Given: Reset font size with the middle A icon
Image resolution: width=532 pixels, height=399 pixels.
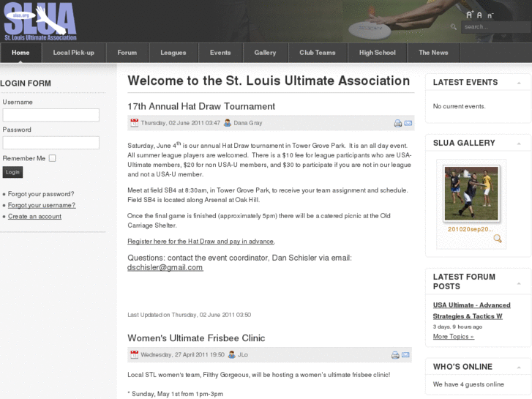Looking at the screenshot, I should pos(479,15).
